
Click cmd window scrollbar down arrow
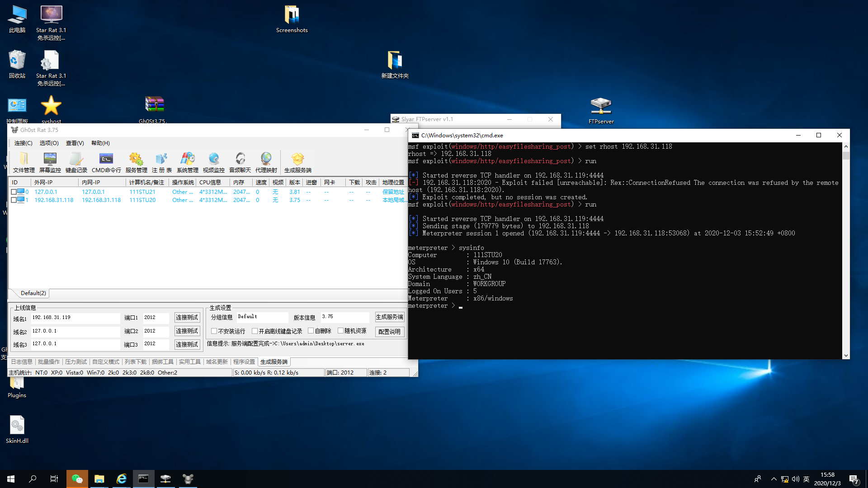pyautogui.click(x=846, y=356)
